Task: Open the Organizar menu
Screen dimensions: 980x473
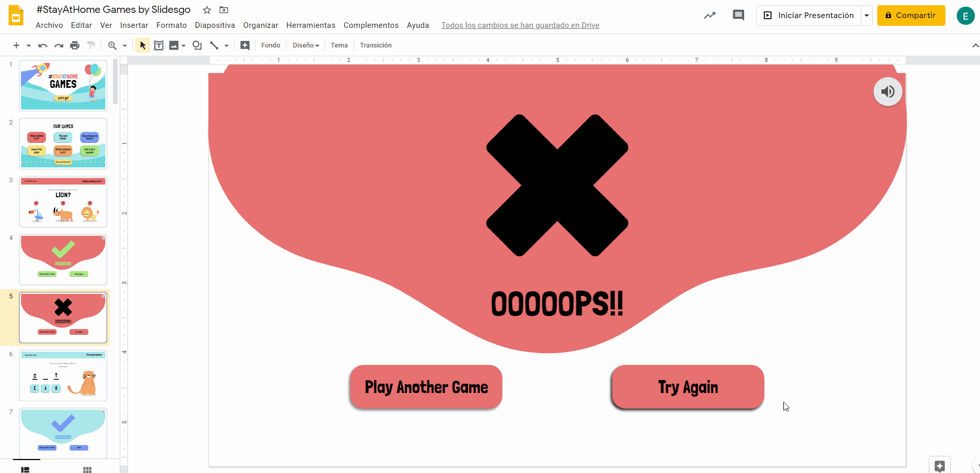Action: click(261, 25)
